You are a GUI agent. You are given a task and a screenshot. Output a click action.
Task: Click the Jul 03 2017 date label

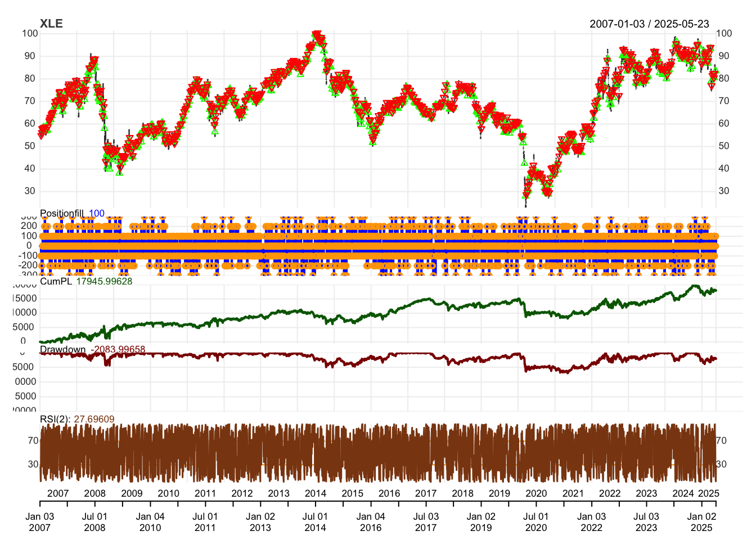point(426,522)
